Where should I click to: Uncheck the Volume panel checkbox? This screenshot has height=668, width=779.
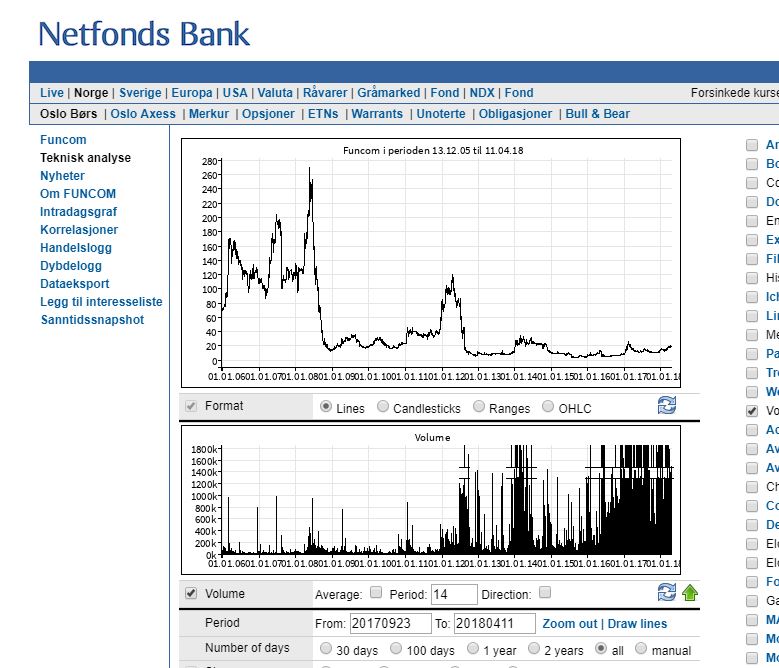tap(191, 593)
